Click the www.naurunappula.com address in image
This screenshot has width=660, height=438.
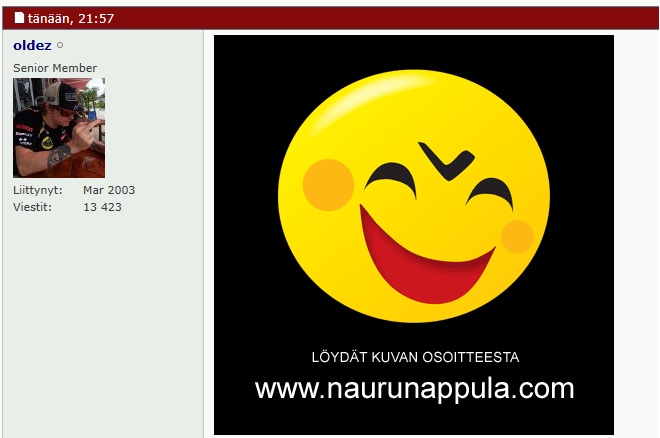414,389
